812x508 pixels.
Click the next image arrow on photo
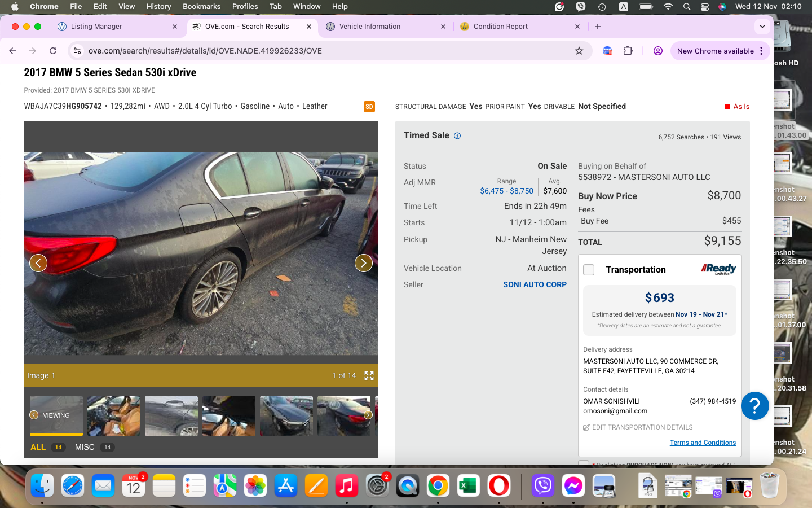pyautogui.click(x=363, y=263)
